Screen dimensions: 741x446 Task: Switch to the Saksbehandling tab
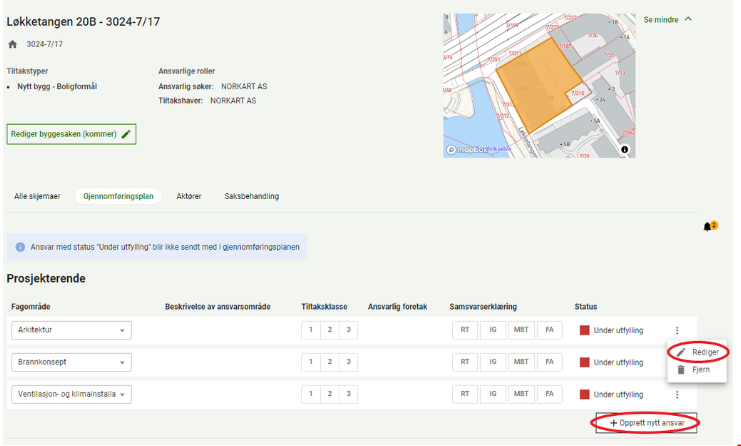(251, 196)
